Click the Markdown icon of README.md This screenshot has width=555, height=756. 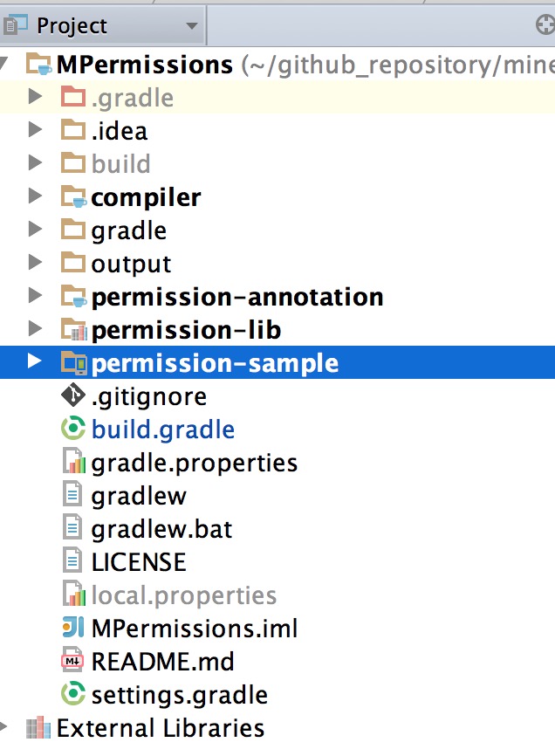pyautogui.click(x=72, y=660)
